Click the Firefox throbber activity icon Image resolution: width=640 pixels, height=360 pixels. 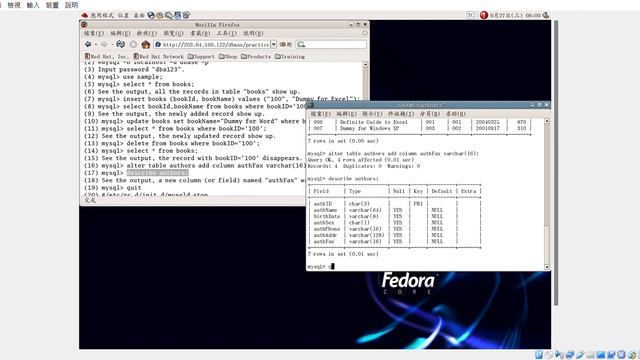click(x=364, y=33)
